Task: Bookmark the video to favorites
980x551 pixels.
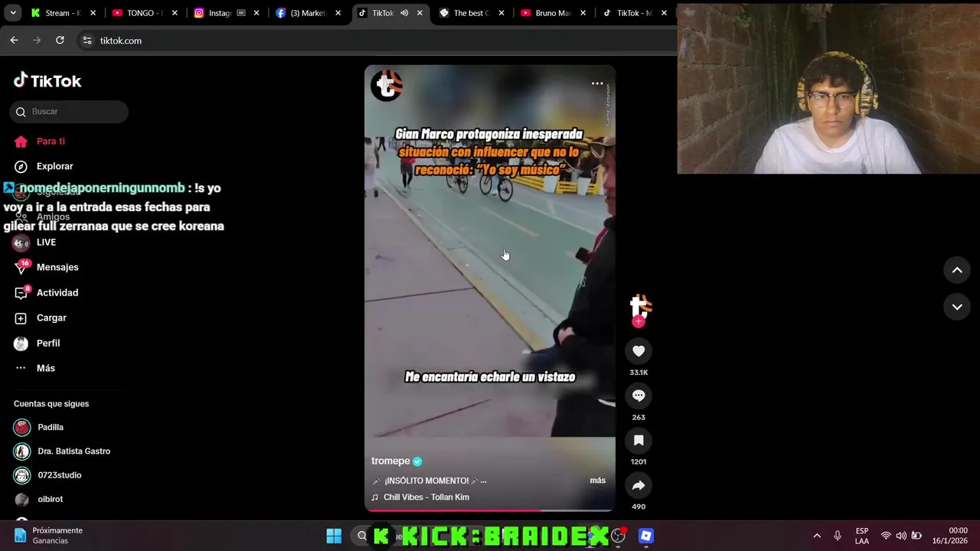Action: 639,440
